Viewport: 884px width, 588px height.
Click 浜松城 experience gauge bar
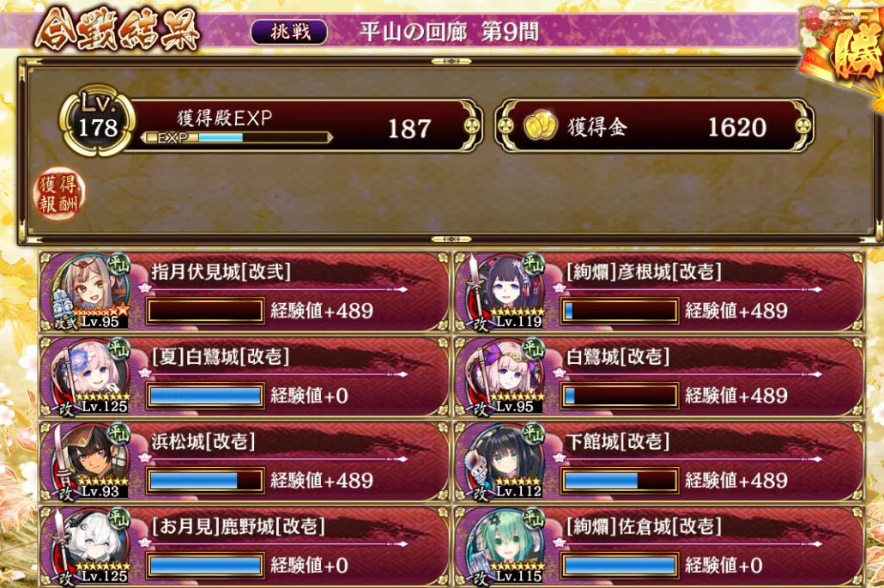[205, 481]
